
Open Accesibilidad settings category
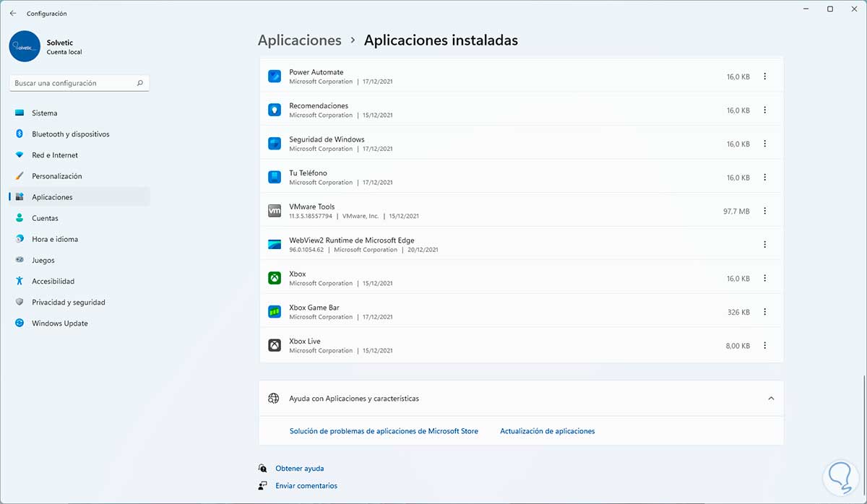(x=79, y=281)
